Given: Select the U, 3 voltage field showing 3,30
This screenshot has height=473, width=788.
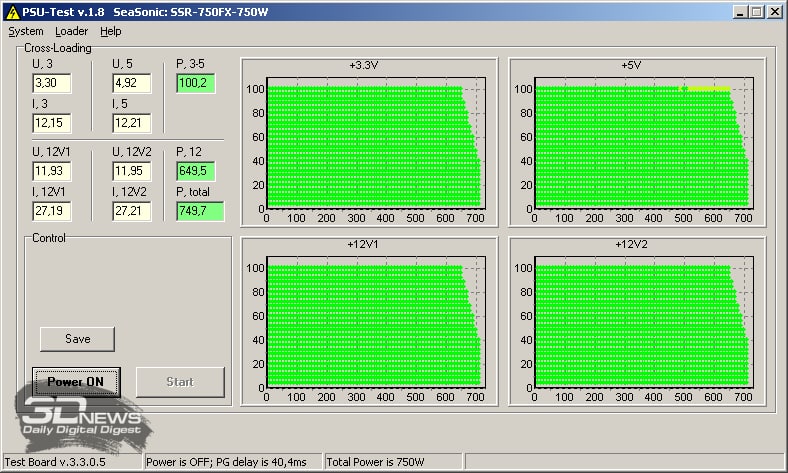Looking at the screenshot, I should (x=52, y=83).
